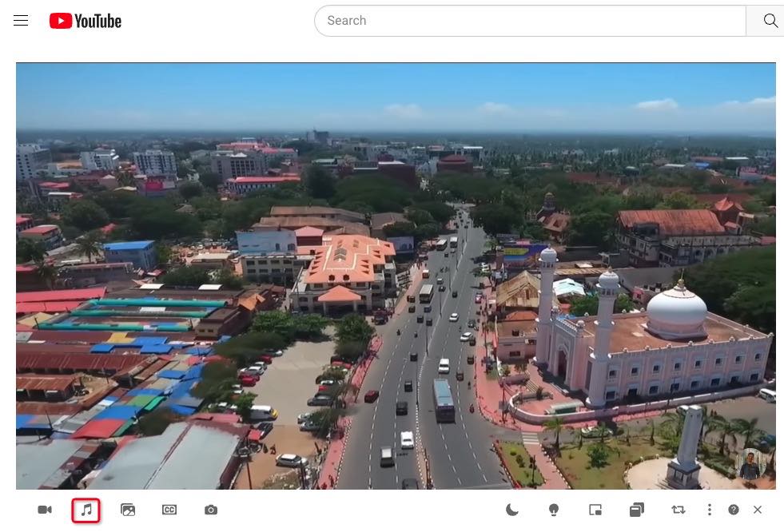Open the three-dot options menu
The width and height of the screenshot is (784, 532).
(x=709, y=509)
